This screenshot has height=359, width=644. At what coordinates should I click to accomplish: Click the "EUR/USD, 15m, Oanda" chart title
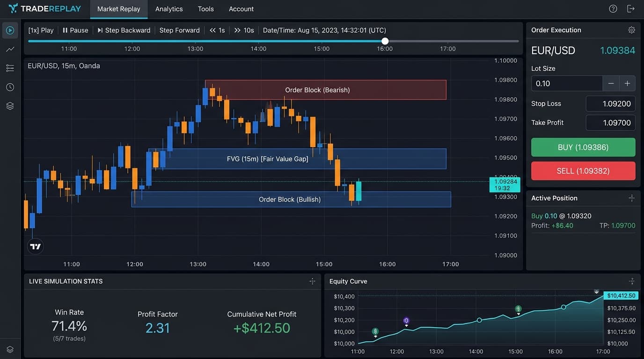pos(64,66)
